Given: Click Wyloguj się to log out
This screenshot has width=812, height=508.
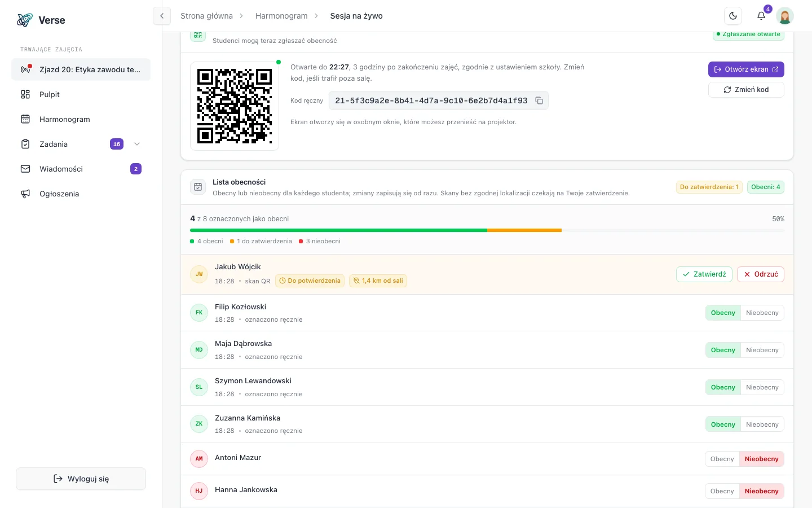Looking at the screenshot, I should point(81,479).
